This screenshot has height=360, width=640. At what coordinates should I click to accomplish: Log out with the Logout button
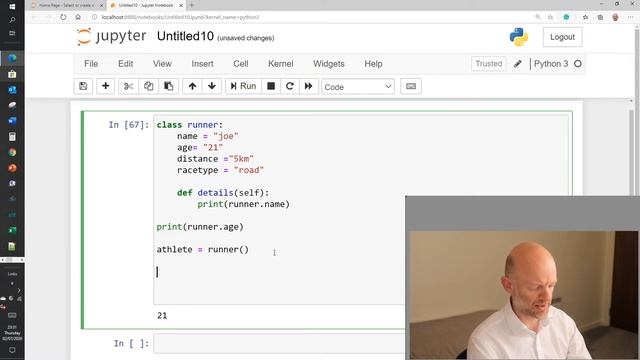click(x=562, y=37)
